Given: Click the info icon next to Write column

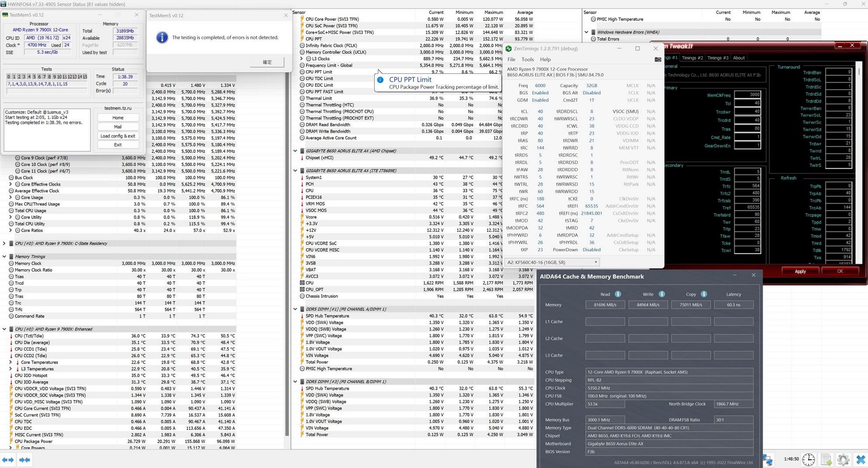Looking at the screenshot, I should pyautogui.click(x=661, y=294).
